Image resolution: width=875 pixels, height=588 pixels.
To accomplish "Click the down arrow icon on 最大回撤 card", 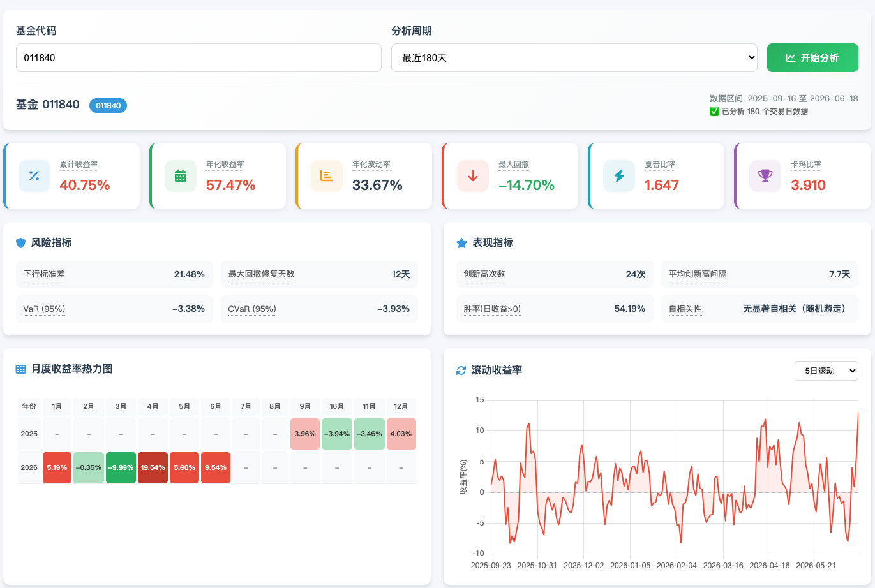I will (473, 176).
